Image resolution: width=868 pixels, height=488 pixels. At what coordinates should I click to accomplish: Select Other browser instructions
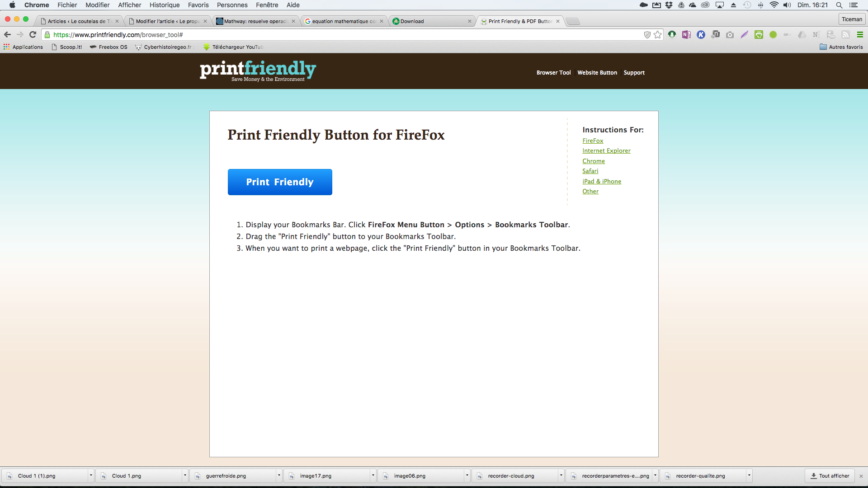click(x=590, y=191)
